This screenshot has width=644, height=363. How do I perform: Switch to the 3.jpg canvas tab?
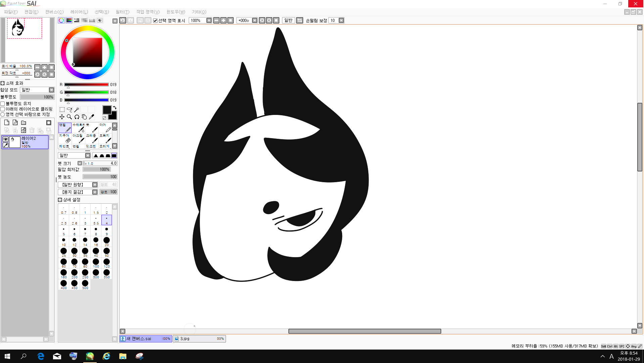click(x=199, y=339)
